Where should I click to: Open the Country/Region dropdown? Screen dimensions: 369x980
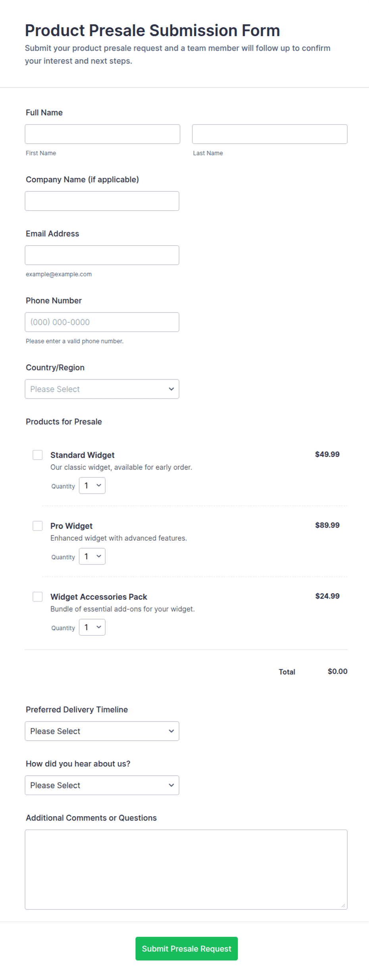coord(102,389)
